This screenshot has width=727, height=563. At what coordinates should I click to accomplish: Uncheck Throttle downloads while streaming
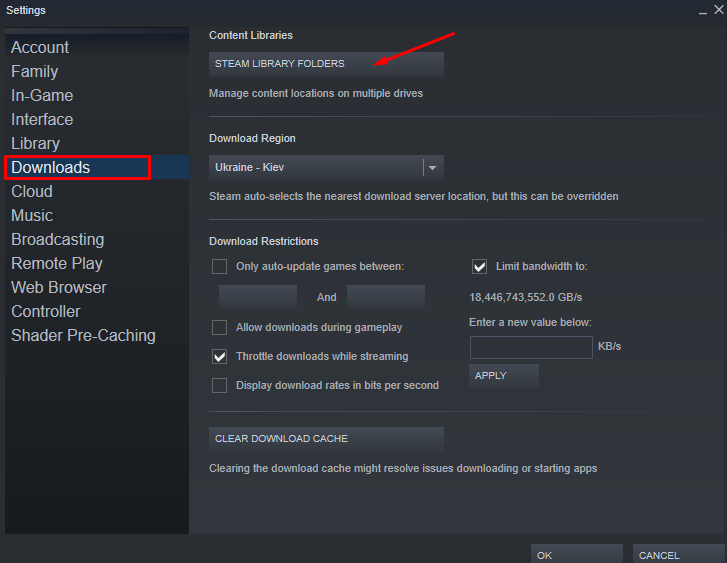[219, 357]
